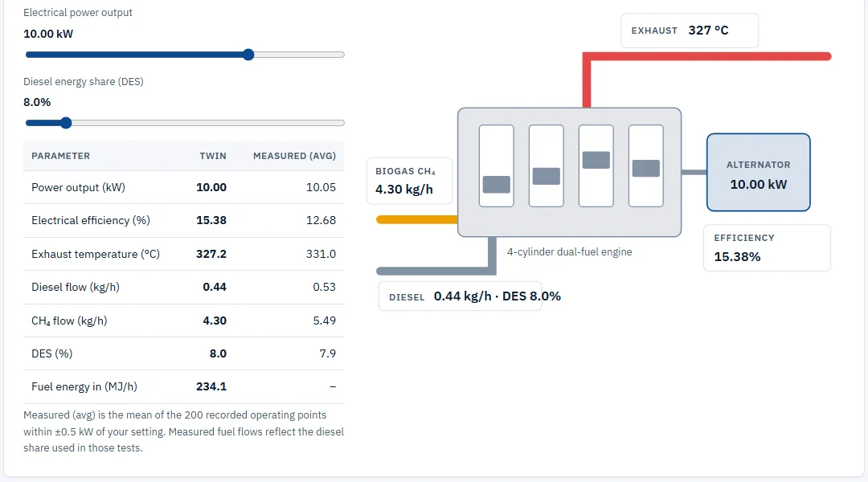868x482 pixels.
Task: Click the PARAMETER column header
Action: point(60,156)
